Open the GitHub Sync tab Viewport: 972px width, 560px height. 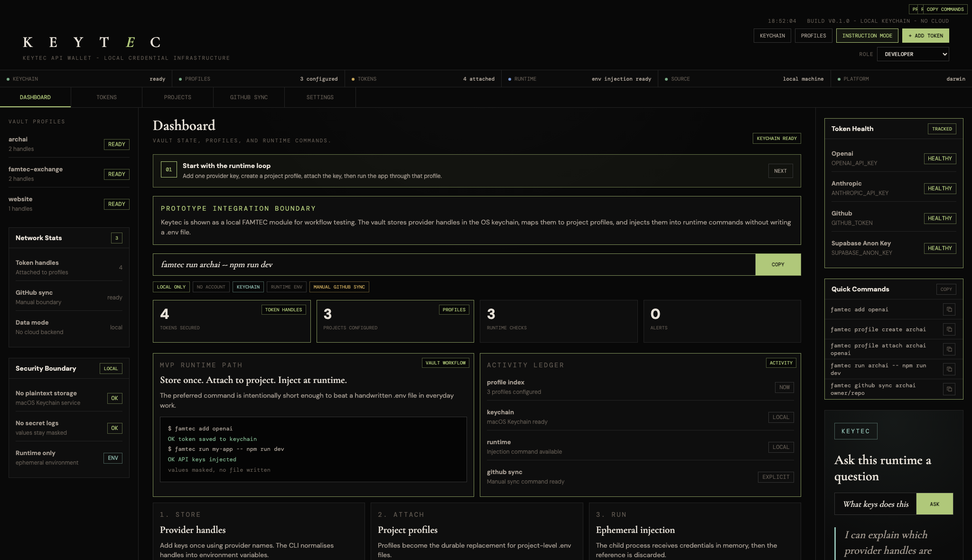point(249,97)
